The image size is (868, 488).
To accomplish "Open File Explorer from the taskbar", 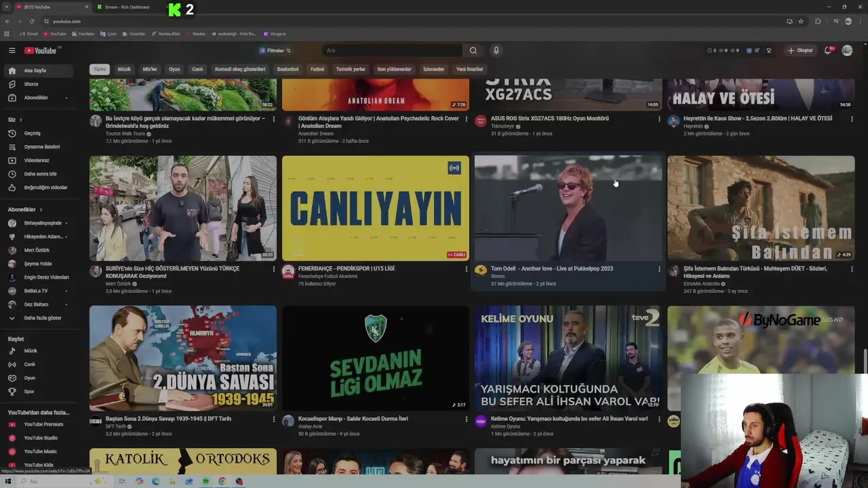I will [172, 481].
